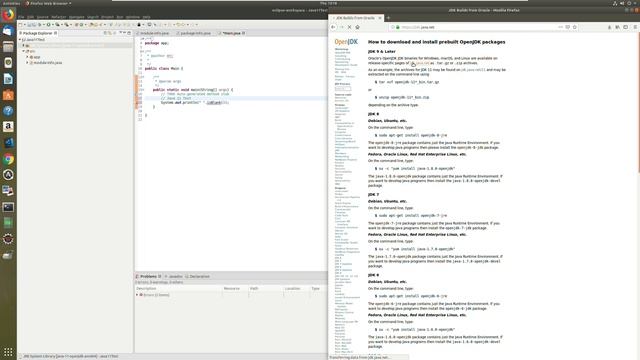This screenshot has width=640, height=360.
Task: Open Eclipse Source menu
Action: click(42, 17)
